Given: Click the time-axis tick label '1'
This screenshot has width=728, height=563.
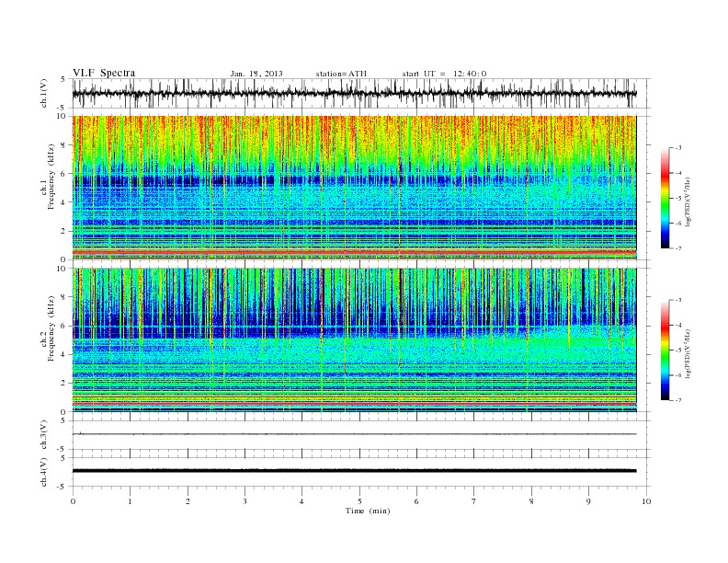Looking at the screenshot, I should click(130, 501).
